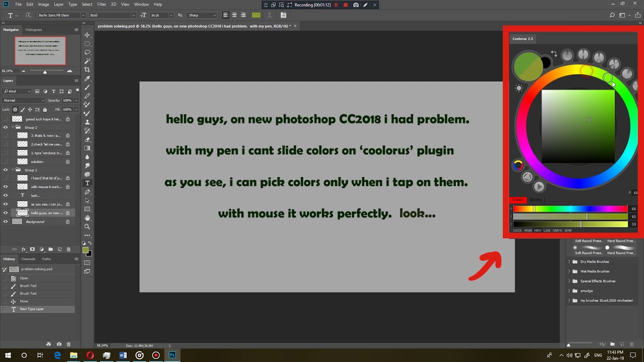644x362 pixels.
Task: Hide Group 1 layer visibility
Action: [x=6, y=170]
